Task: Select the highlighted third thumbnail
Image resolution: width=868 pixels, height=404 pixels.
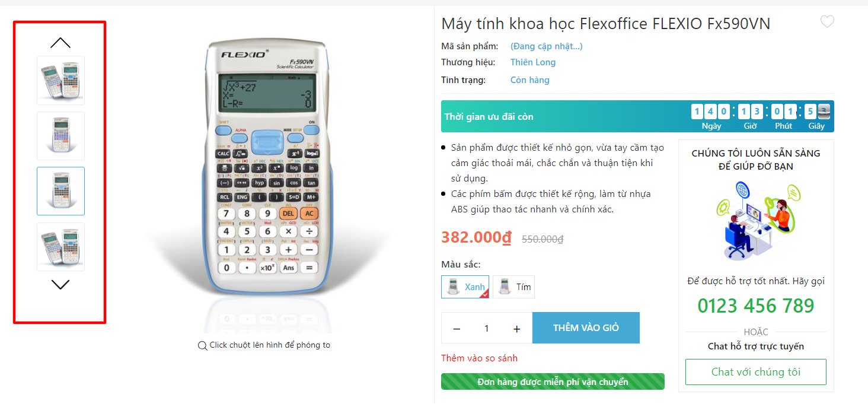Action: click(x=60, y=191)
